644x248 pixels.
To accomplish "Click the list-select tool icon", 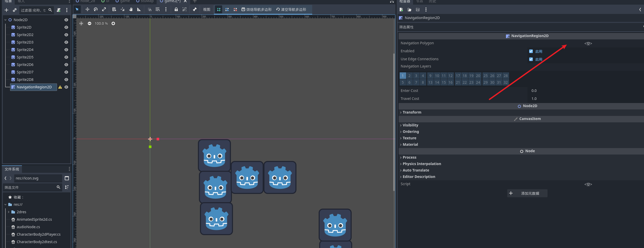I will click(114, 10).
